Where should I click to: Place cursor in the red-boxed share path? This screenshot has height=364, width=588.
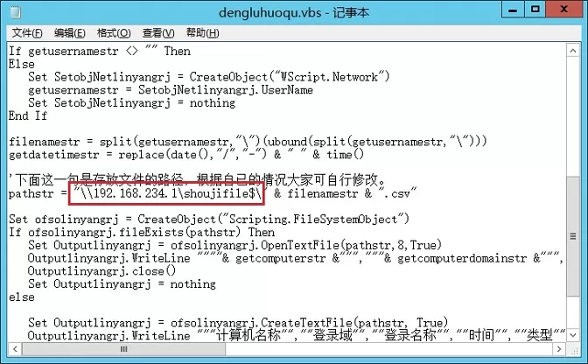point(167,193)
